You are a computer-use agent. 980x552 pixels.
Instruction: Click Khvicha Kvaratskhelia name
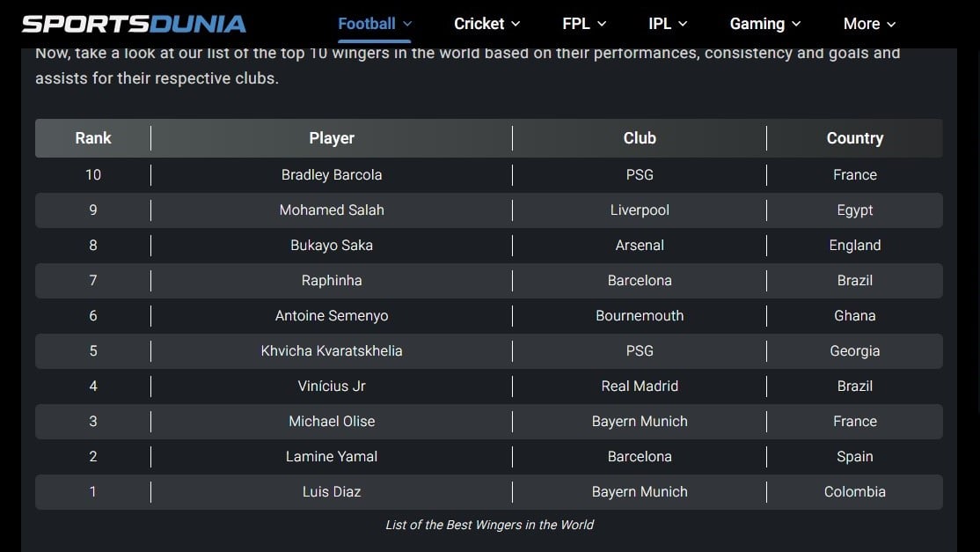332,351
